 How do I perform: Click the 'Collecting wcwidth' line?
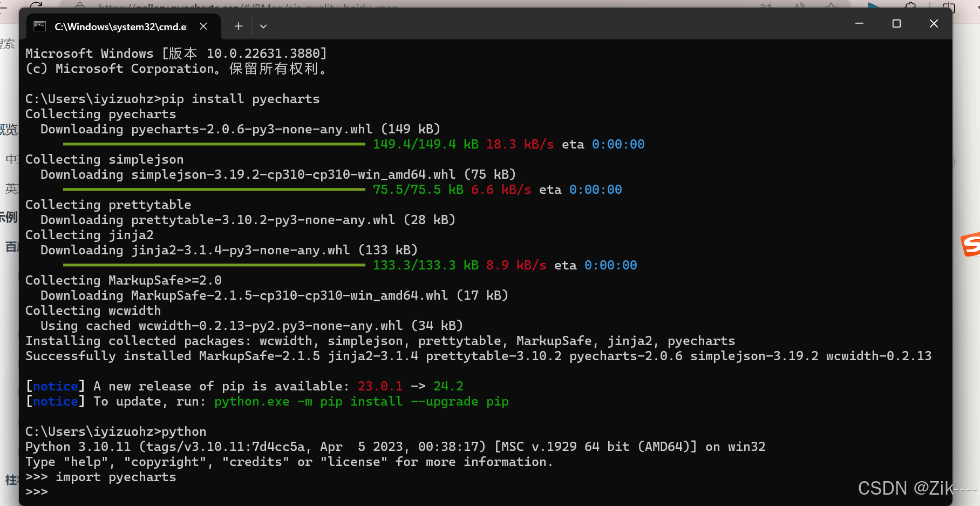coord(93,311)
